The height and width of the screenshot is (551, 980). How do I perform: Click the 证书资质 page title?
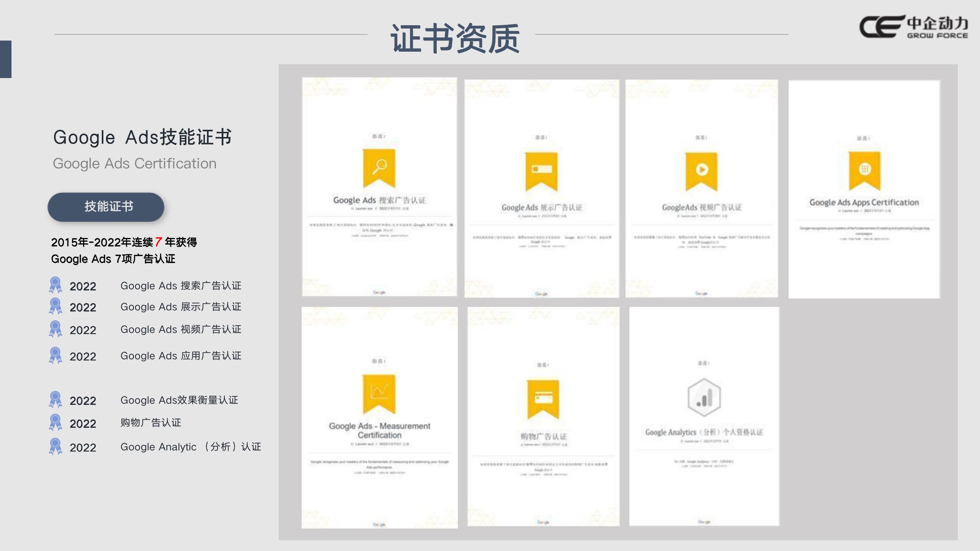coord(455,38)
